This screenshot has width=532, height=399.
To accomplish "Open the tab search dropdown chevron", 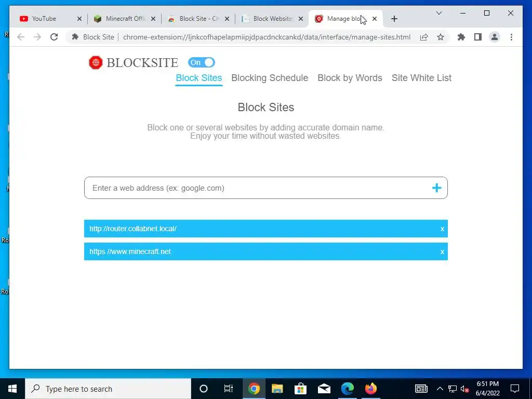I will [x=438, y=13].
